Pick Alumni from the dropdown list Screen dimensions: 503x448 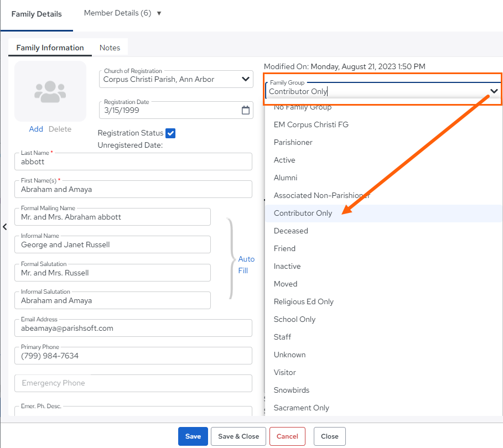[383, 178]
